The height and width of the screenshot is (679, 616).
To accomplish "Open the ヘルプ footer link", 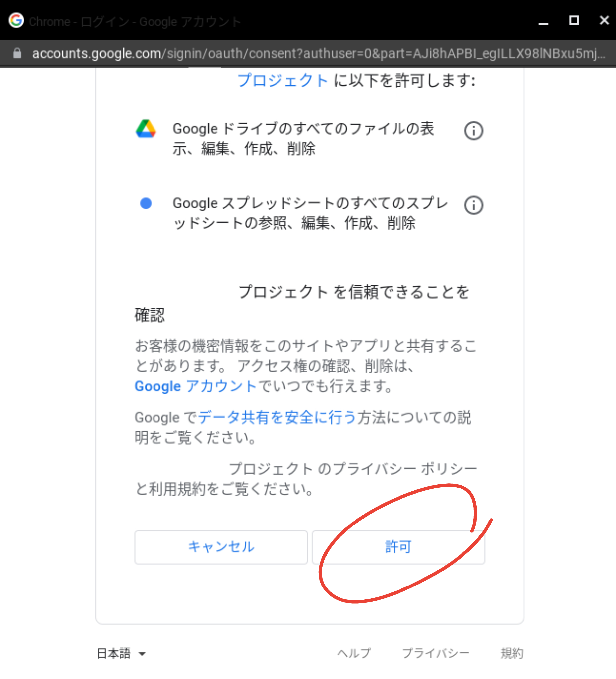I will (x=354, y=653).
